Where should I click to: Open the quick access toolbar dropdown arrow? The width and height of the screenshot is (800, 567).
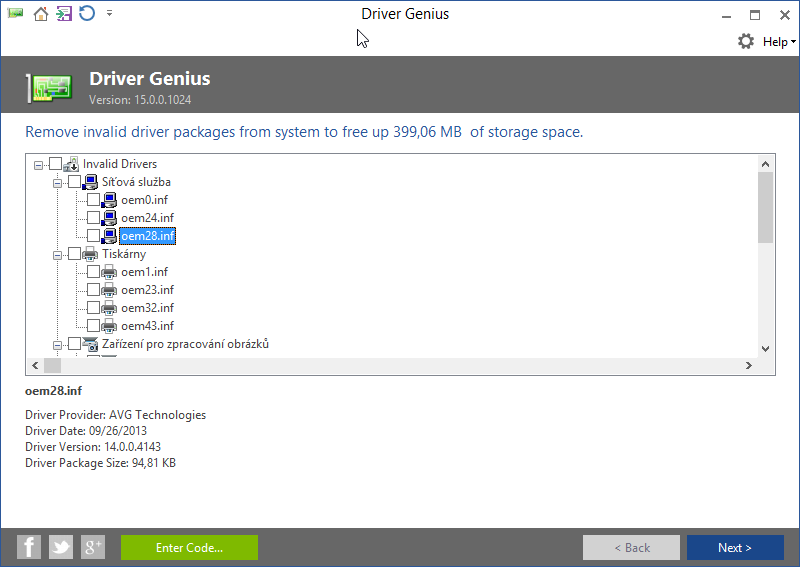[x=109, y=14]
